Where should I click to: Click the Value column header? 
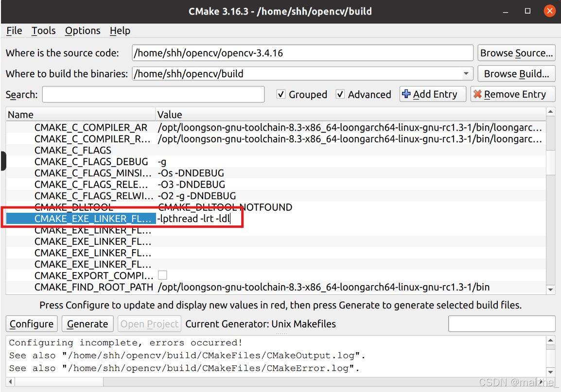point(351,115)
